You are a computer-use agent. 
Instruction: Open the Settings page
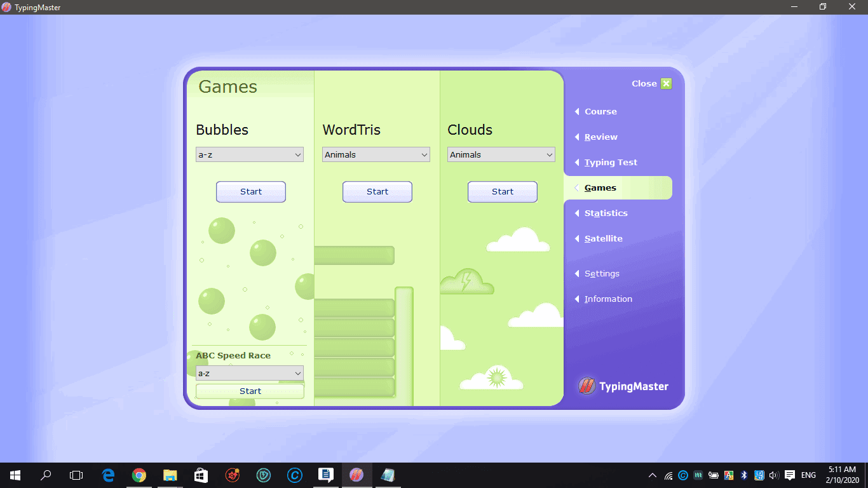click(x=602, y=273)
